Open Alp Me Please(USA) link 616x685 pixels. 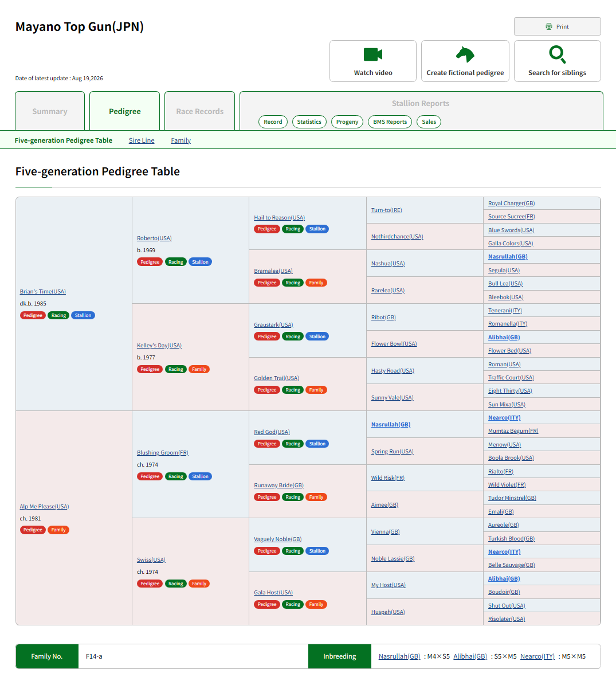(x=44, y=506)
